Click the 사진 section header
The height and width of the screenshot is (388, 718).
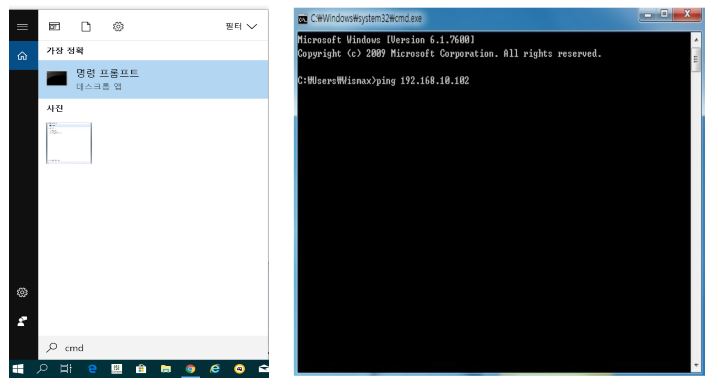click(55, 108)
